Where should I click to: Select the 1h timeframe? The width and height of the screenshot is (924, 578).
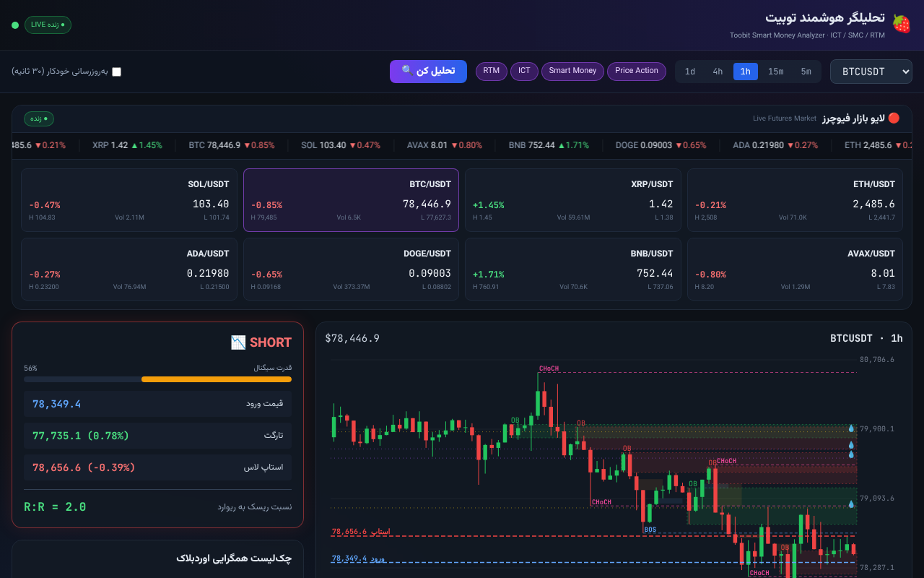[x=746, y=72]
